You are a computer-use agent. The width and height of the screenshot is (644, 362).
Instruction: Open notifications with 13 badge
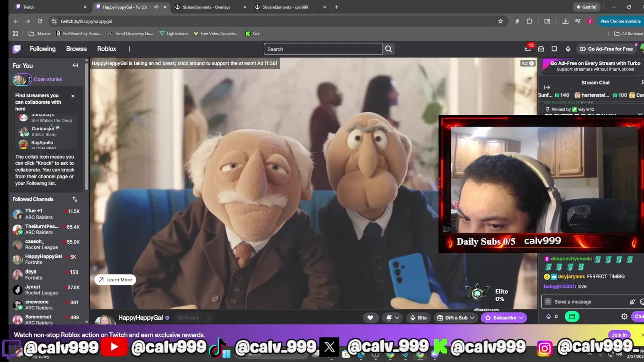tap(528, 49)
